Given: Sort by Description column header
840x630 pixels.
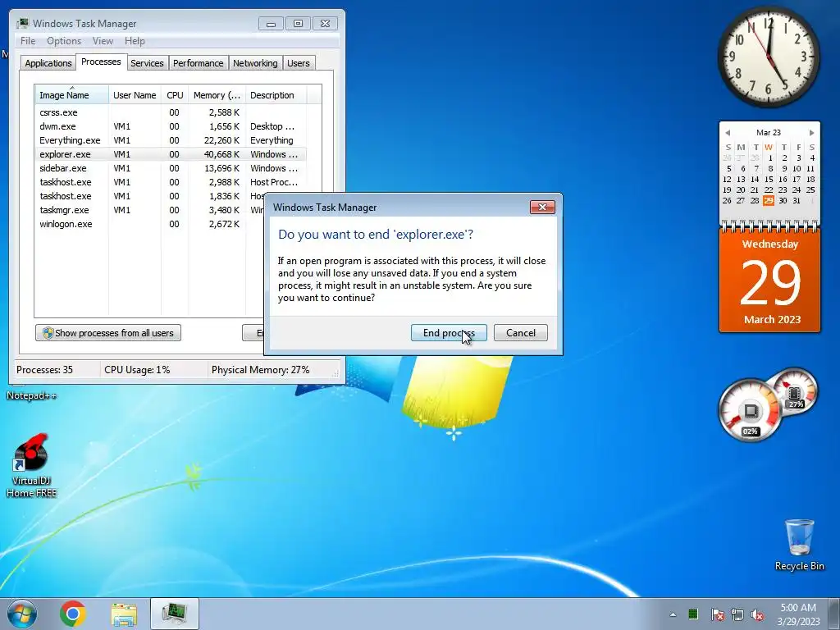Looking at the screenshot, I should (276, 95).
